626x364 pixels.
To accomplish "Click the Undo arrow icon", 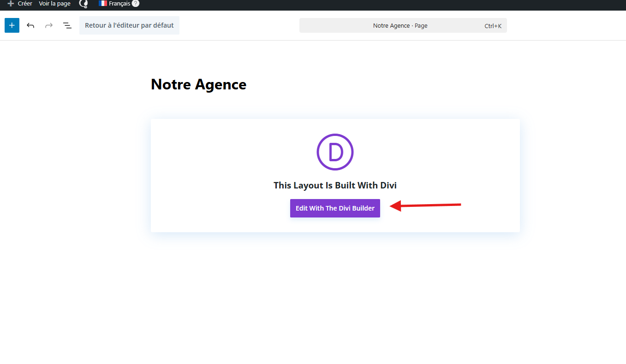I will [30, 25].
